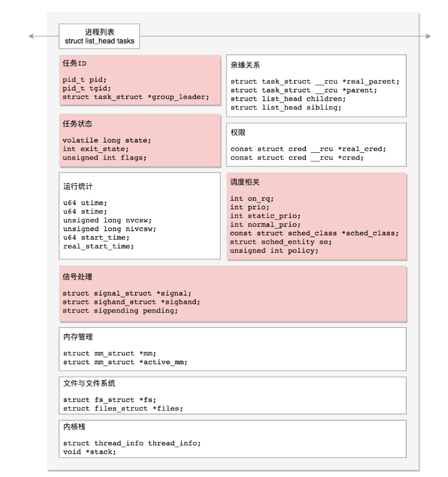Select the const struct cred __rcu *real_cred line

[308, 149]
